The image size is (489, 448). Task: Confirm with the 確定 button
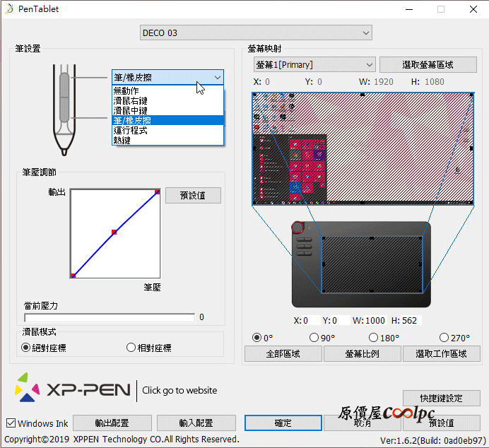tap(283, 423)
